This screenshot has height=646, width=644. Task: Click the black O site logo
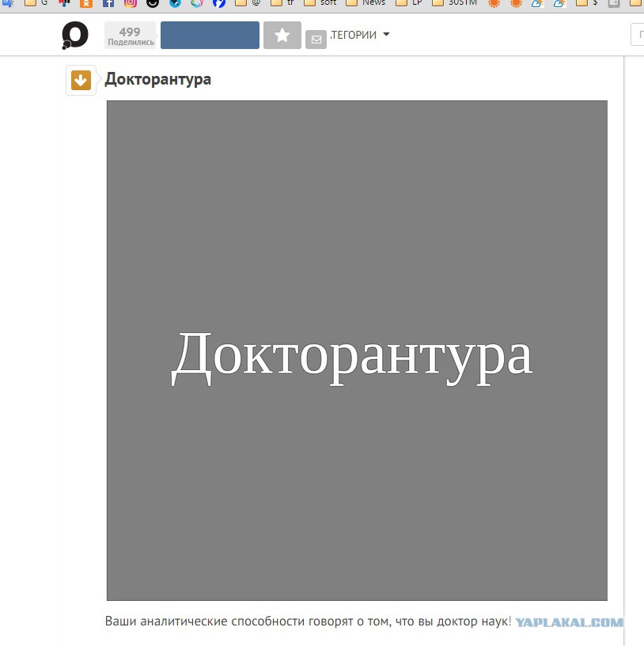coord(75,36)
